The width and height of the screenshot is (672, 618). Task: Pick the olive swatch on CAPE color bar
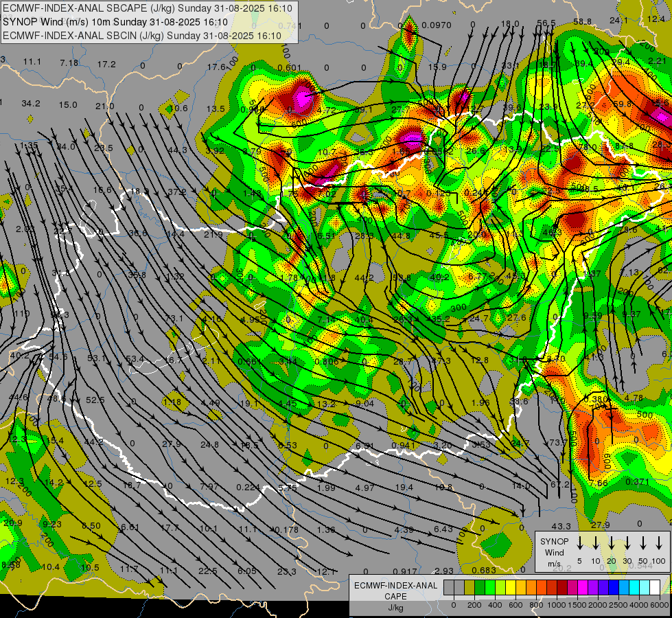coord(470,587)
